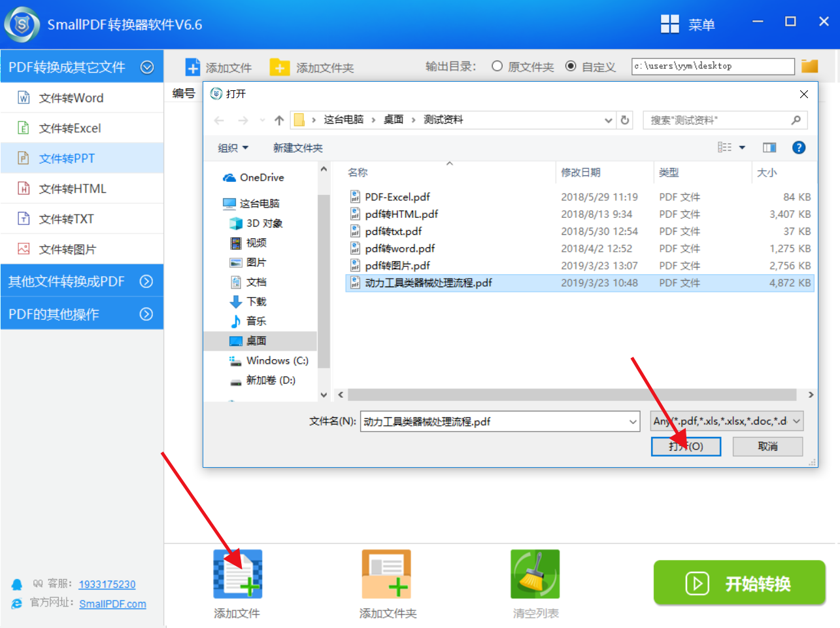Click the navigation pane vertical scrollbar
Screen dimensions: 840x628
[324, 281]
